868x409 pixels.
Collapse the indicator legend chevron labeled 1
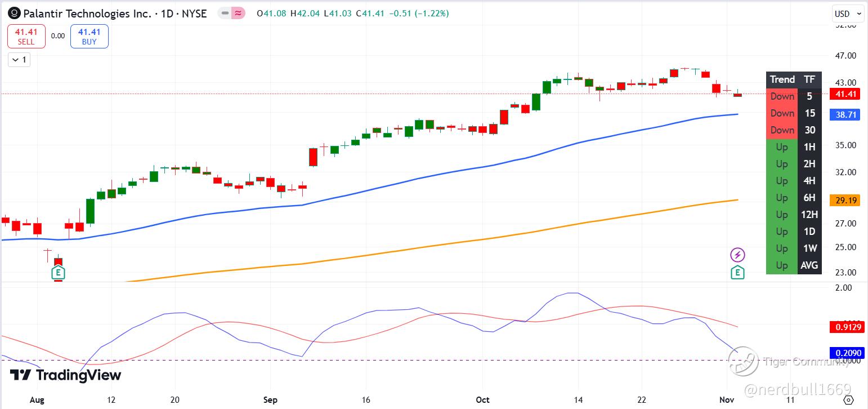point(19,59)
